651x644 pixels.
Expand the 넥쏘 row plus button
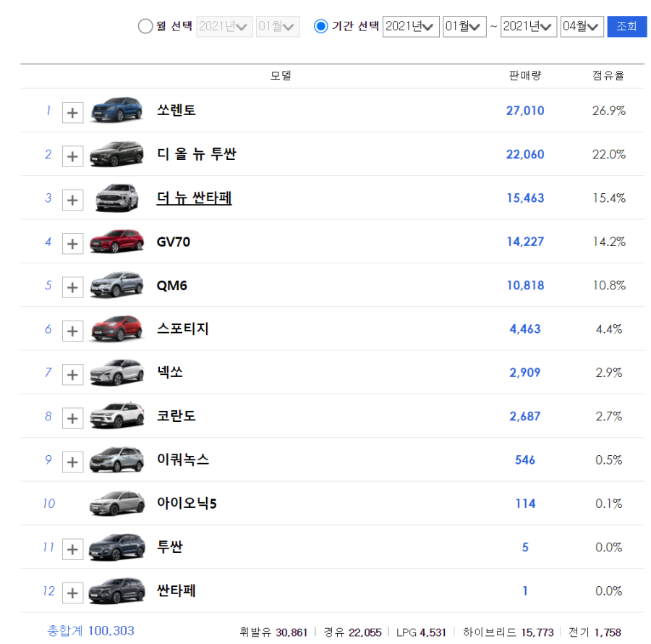pyautogui.click(x=72, y=375)
